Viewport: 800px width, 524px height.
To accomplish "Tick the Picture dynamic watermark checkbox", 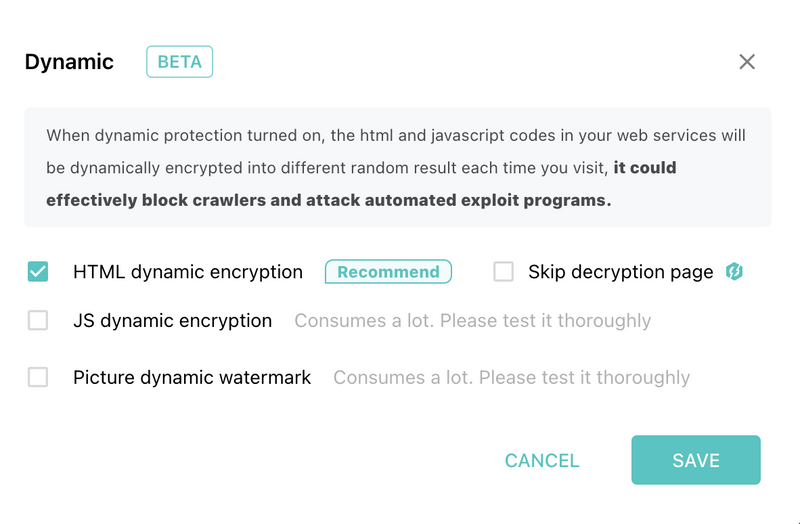I will point(38,378).
